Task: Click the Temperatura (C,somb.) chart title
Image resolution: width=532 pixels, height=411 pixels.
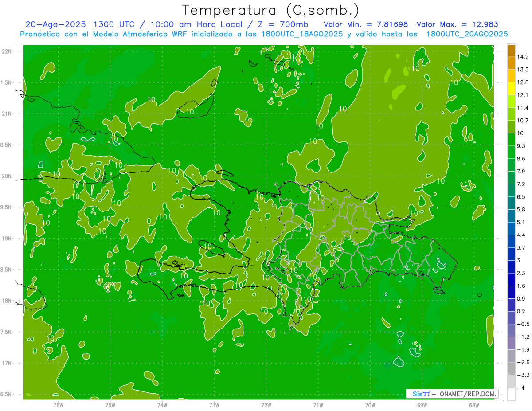Action: tap(270, 10)
